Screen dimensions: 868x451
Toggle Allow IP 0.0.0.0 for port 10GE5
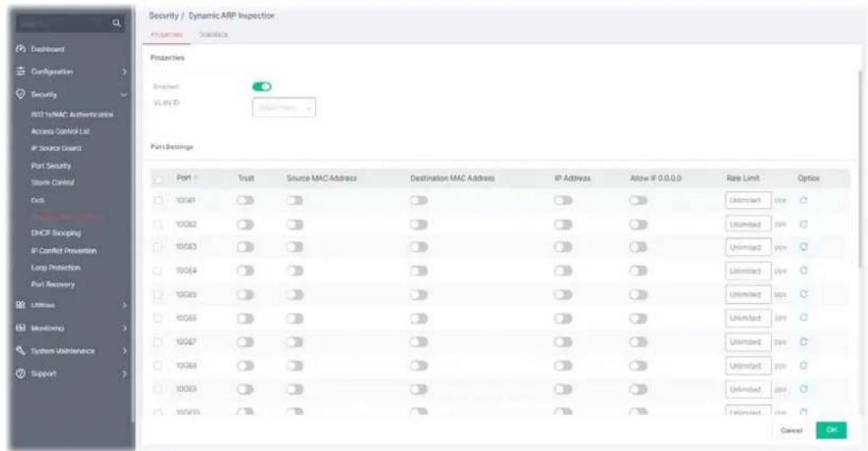[638, 295]
